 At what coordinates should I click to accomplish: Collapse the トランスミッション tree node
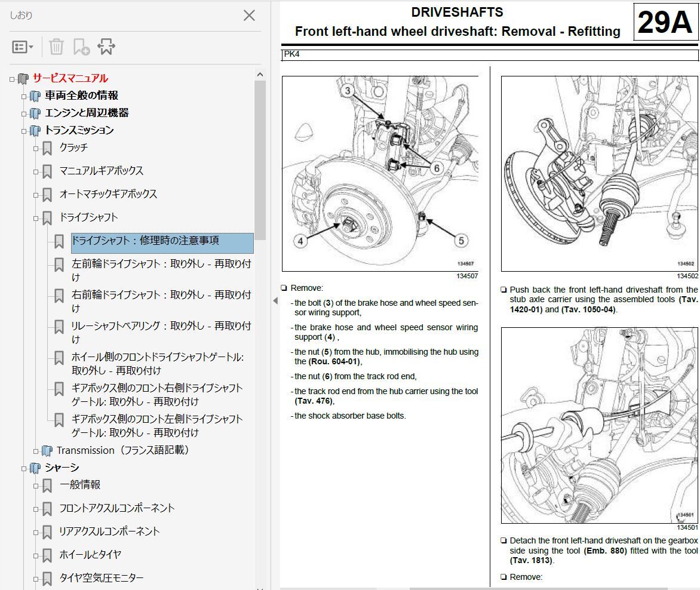coord(24,131)
